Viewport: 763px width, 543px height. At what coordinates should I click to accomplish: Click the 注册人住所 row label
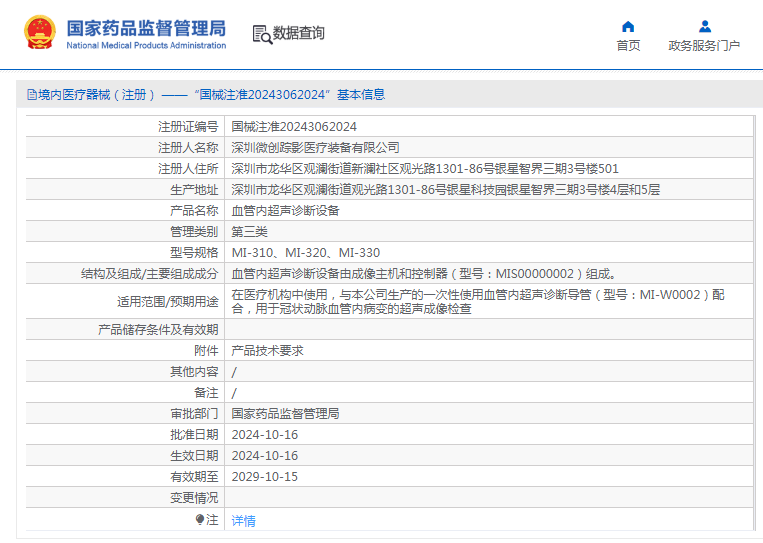[x=188, y=168]
